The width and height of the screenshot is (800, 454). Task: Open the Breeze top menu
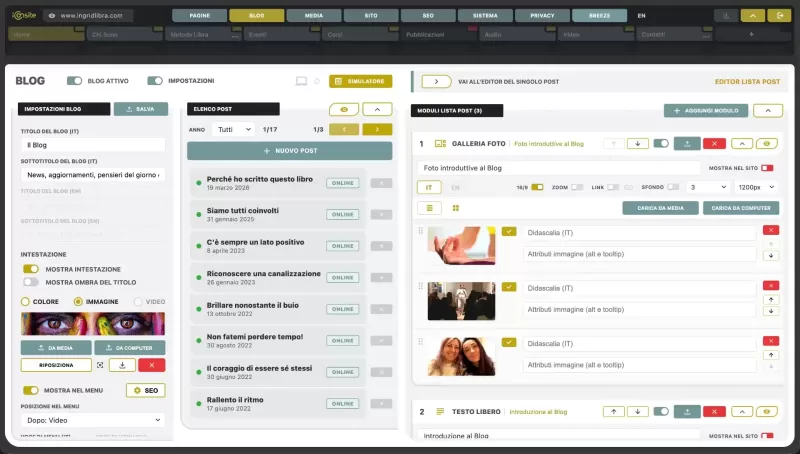point(599,16)
